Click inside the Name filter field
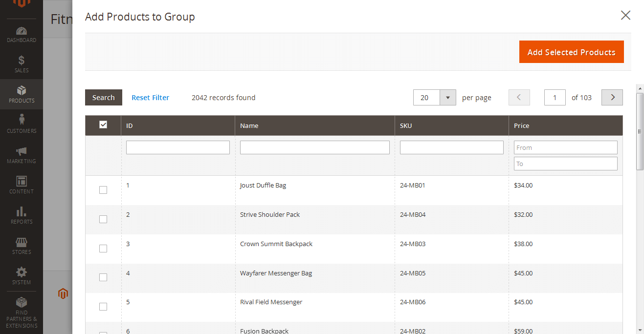The height and width of the screenshot is (334, 644). (314, 147)
